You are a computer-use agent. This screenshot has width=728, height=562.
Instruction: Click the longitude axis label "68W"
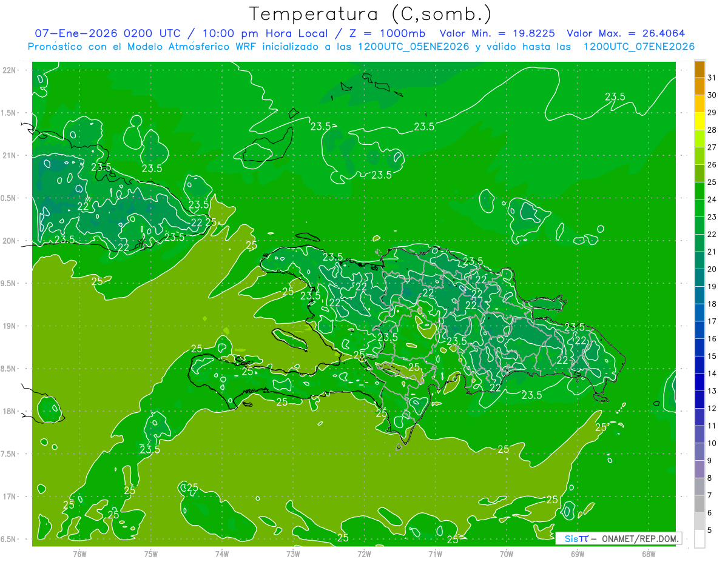[649, 553]
